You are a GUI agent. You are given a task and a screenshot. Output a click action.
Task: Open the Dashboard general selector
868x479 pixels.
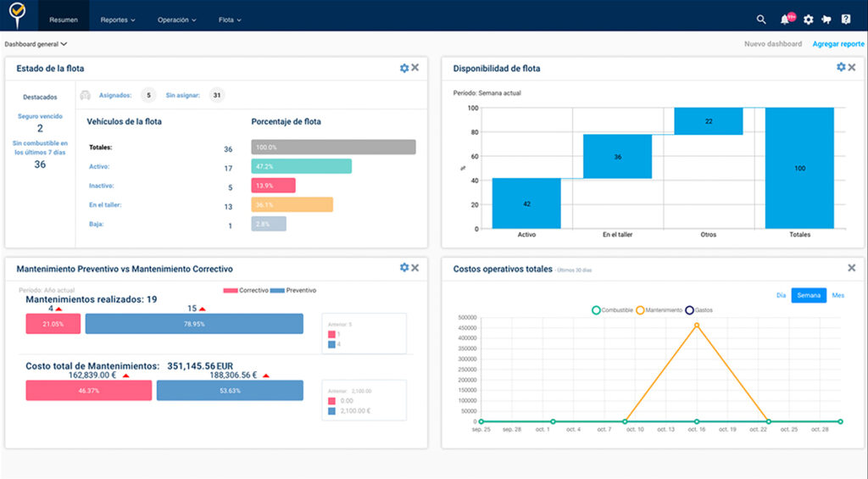point(36,44)
